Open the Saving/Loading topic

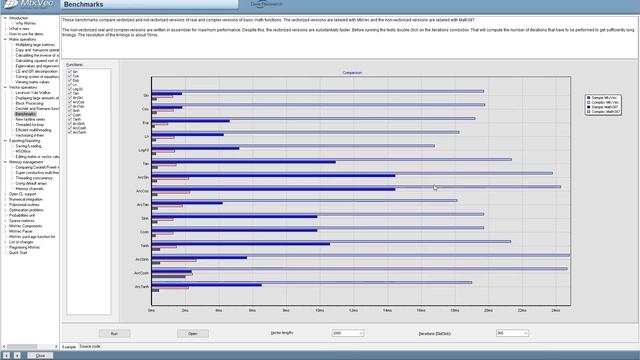[28, 146]
